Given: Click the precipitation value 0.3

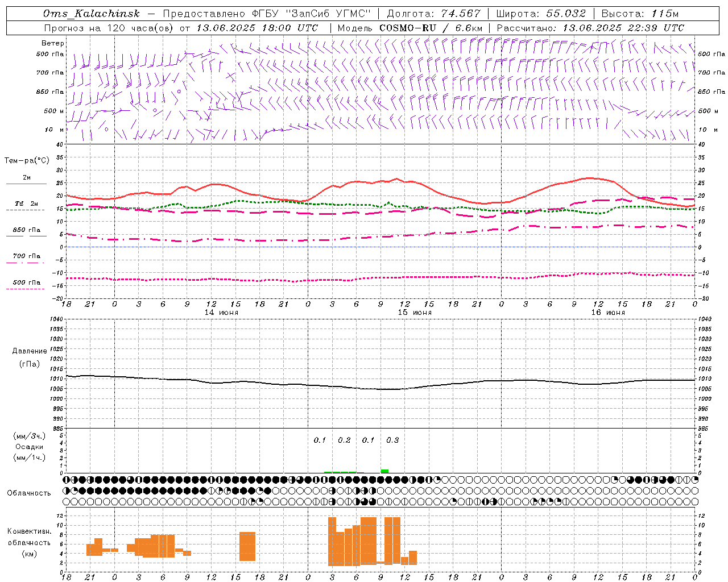Looking at the screenshot, I should [392, 440].
